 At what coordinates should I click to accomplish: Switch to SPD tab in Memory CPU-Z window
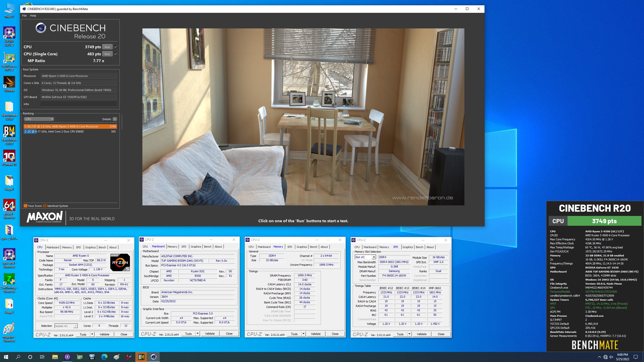(x=290, y=247)
